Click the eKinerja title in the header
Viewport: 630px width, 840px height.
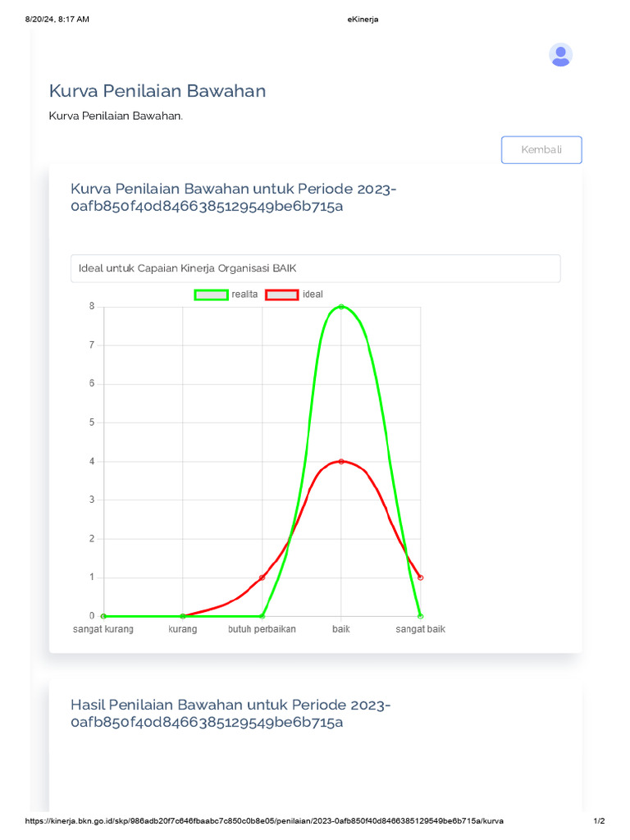pyautogui.click(x=363, y=20)
